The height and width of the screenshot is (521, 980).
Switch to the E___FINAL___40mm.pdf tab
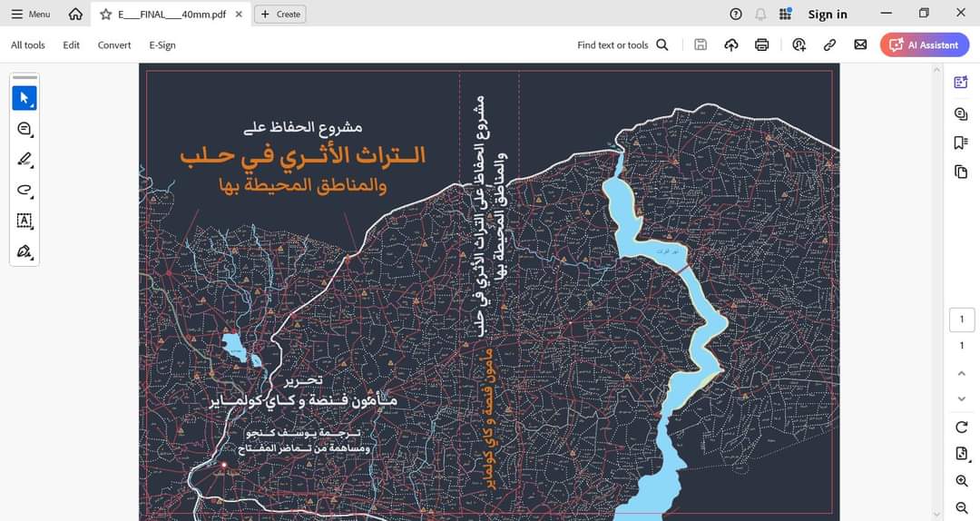[x=171, y=14]
